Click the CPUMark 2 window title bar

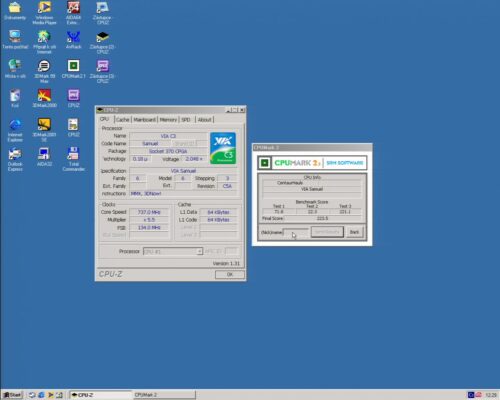[x=312, y=147]
